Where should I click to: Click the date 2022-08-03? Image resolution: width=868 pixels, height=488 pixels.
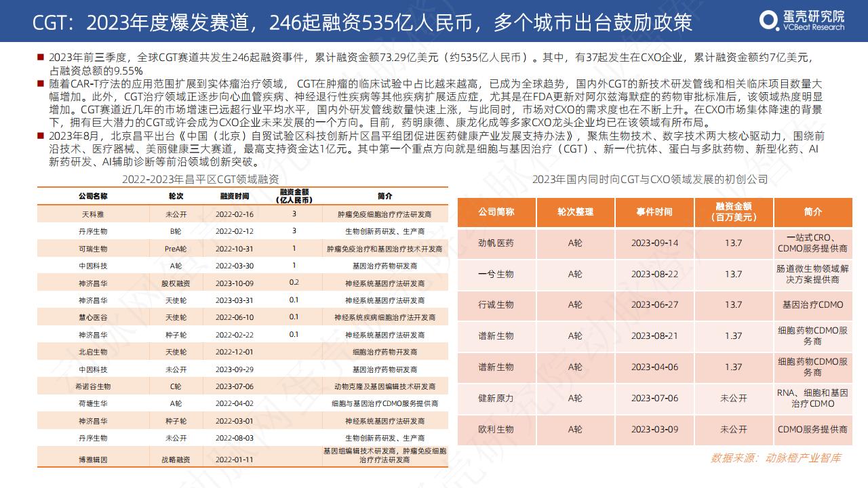click(x=235, y=439)
